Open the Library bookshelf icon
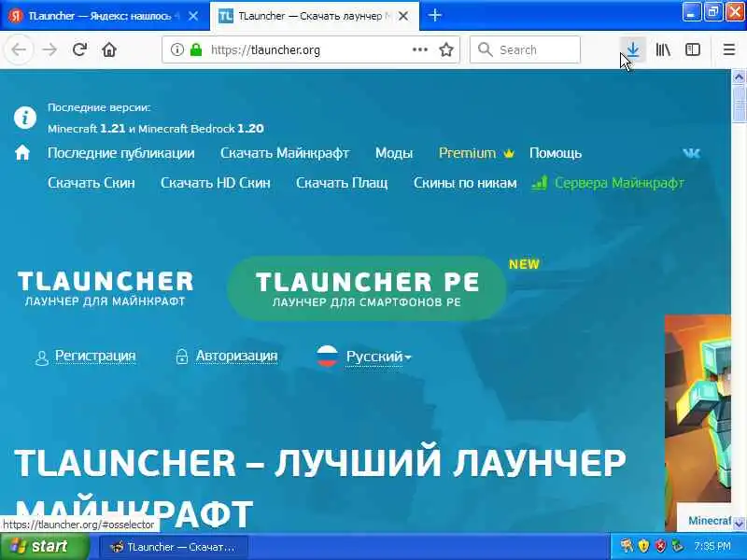 [x=663, y=49]
